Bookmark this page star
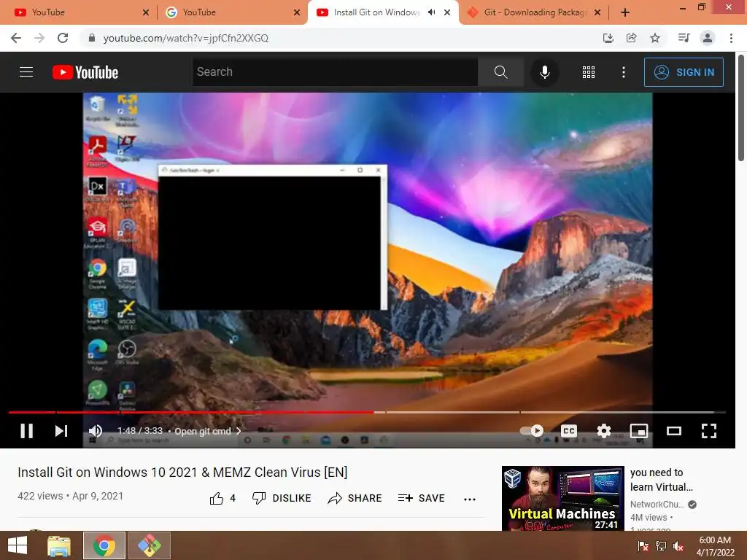The height and width of the screenshot is (560, 747). (655, 38)
